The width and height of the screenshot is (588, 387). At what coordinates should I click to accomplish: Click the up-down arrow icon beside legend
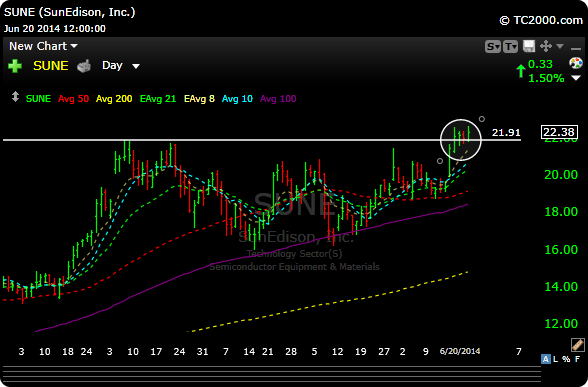[x=15, y=97]
